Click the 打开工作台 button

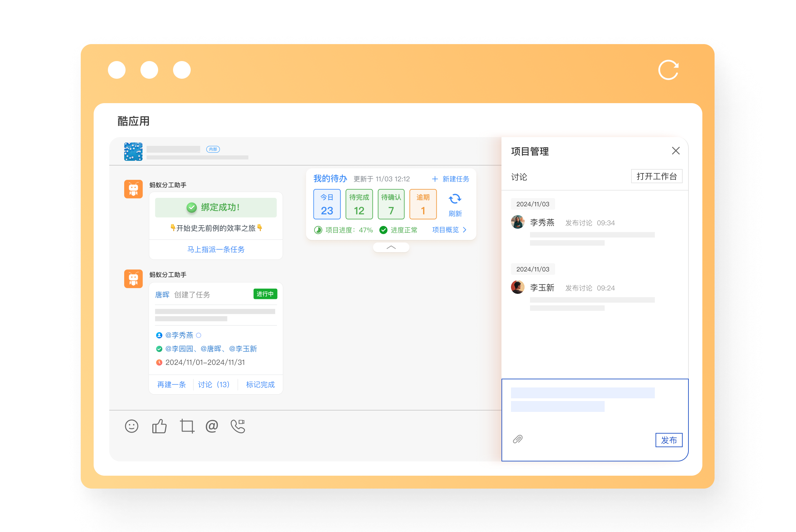(656, 176)
